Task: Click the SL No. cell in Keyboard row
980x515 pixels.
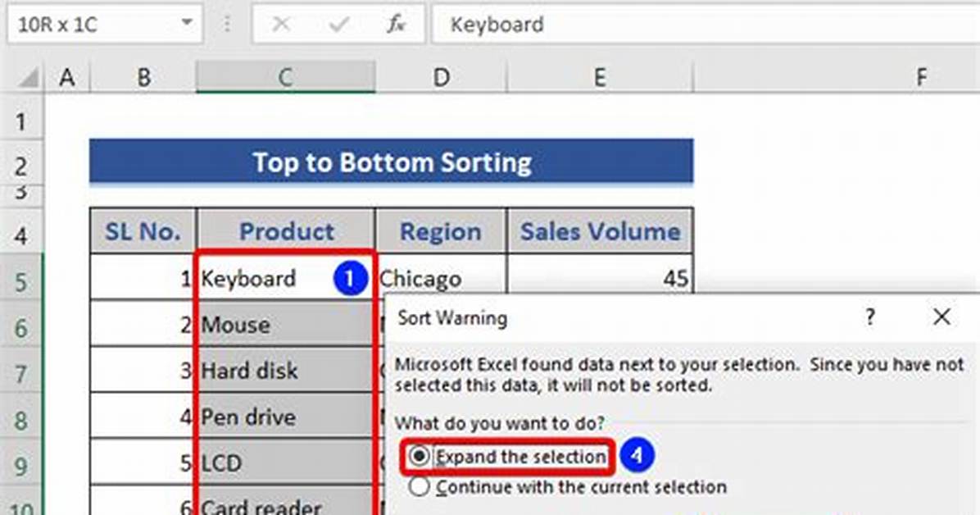Action: [x=143, y=278]
